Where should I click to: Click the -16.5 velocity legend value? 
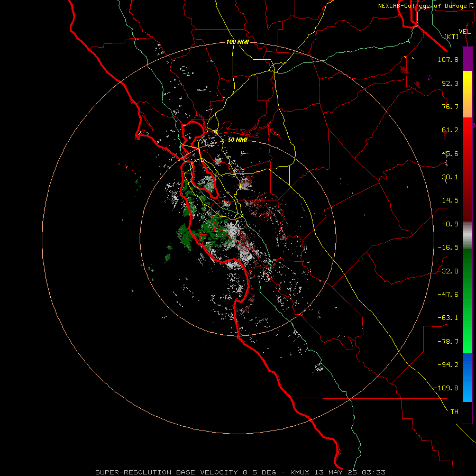448,248
